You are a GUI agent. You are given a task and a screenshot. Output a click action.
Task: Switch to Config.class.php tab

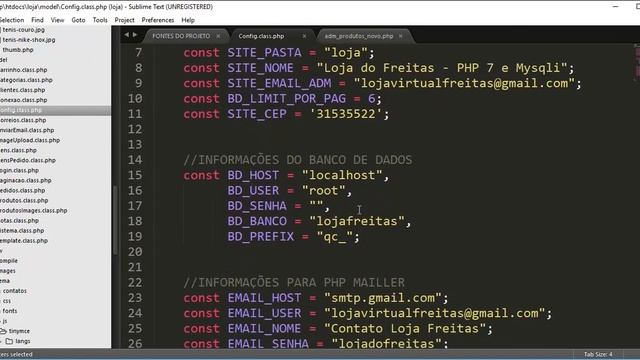(261, 36)
